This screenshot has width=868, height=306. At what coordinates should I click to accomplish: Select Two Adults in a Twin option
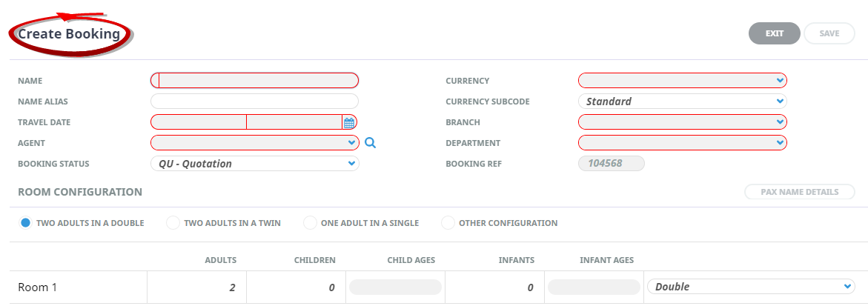pyautogui.click(x=173, y=223)
